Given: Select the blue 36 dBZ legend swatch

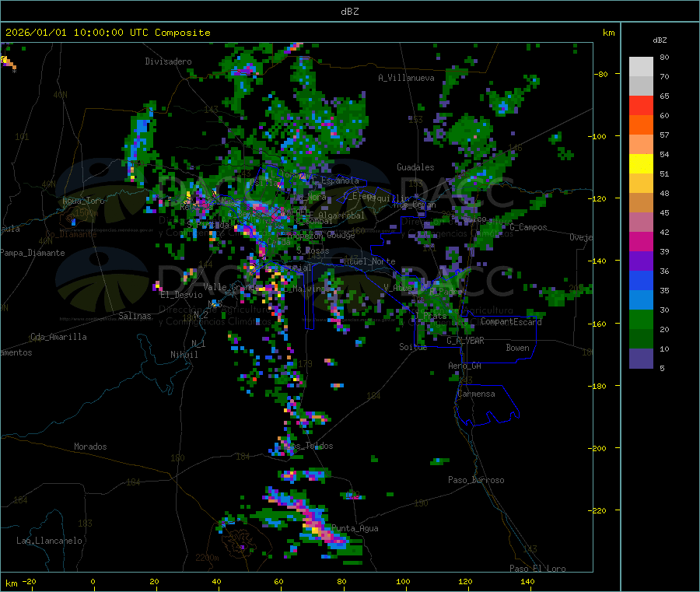Looking at the screenshot, I should coord(641,280).
